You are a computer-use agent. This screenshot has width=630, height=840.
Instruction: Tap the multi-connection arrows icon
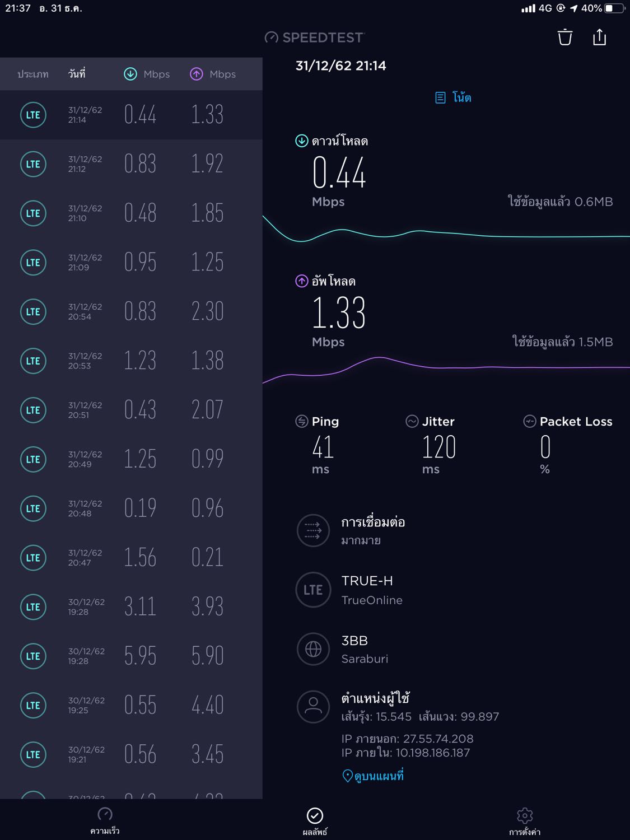(313, 530)
